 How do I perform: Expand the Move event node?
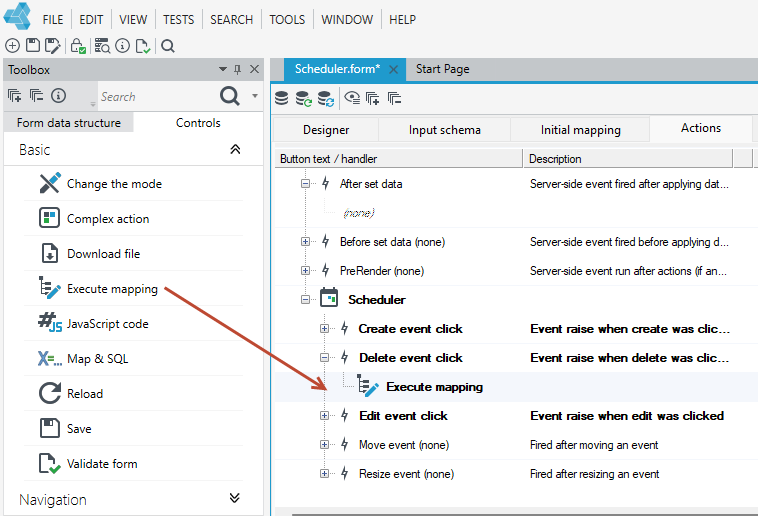point(324,444)
